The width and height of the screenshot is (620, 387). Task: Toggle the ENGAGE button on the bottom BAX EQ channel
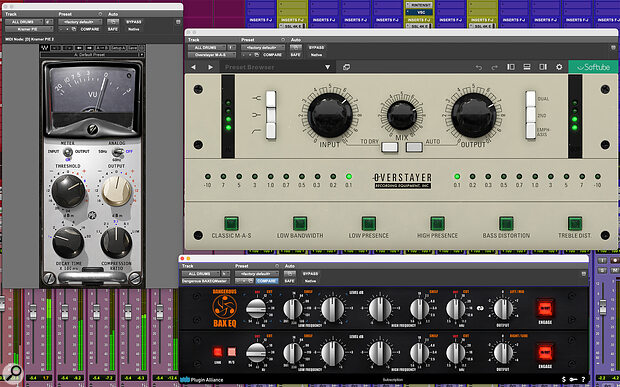click(x=545, y=352)
